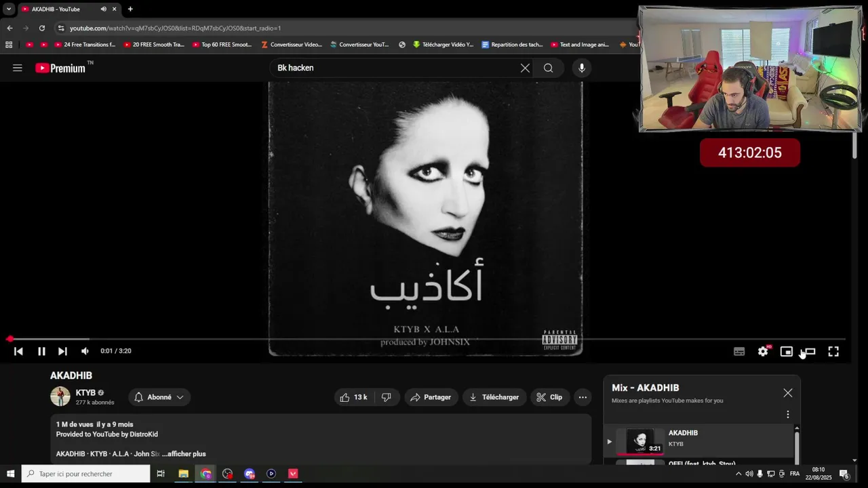Enter full screen mode
This screenshot has height=488, width=868.
click(x=833, y=351)
